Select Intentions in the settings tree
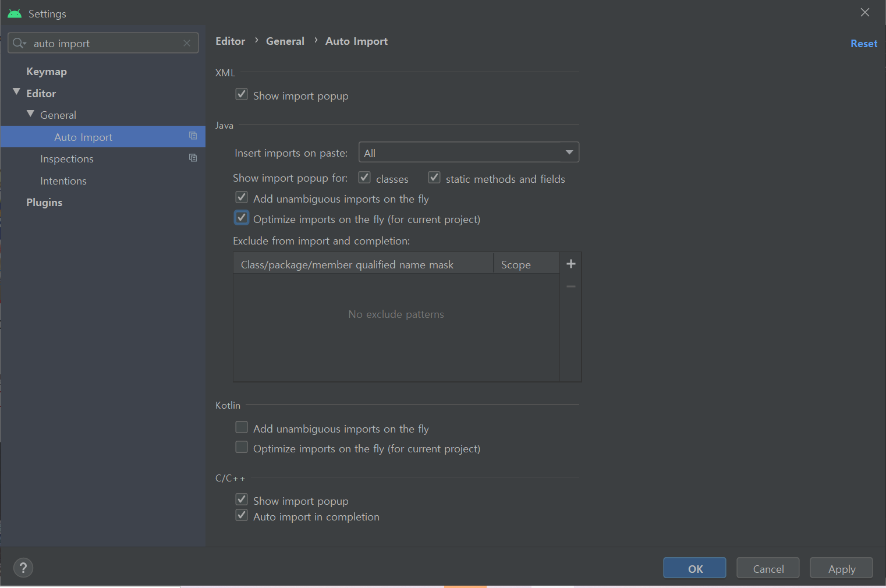The width and height of the screenshot is (886, 588). pyautogui.click(x=63, y=181)
